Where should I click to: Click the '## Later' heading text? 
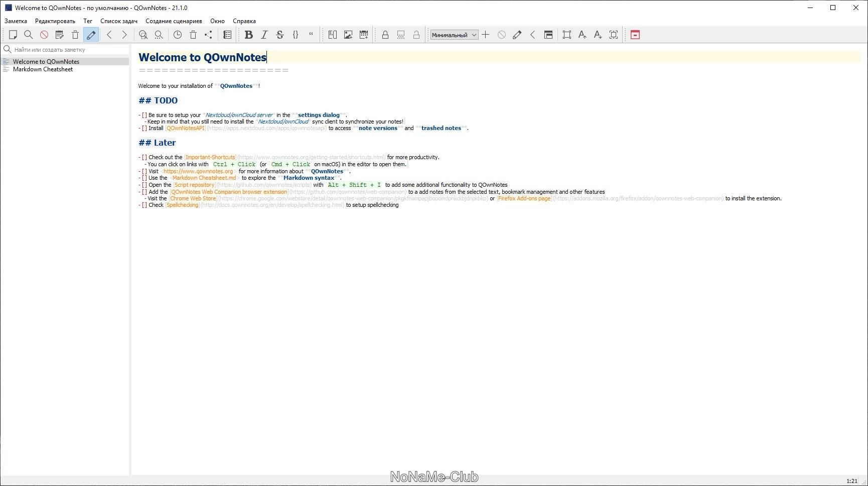[157, 143]
